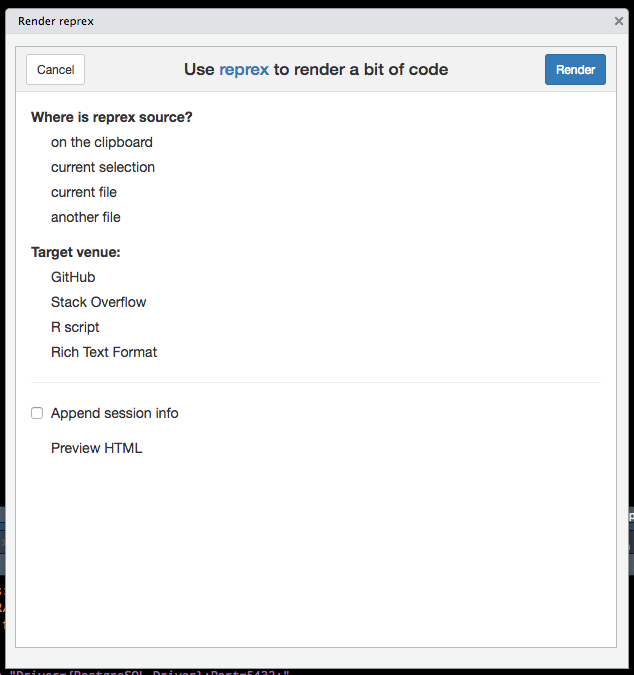Choose 'on the clipboard' as source

point(102,142)
